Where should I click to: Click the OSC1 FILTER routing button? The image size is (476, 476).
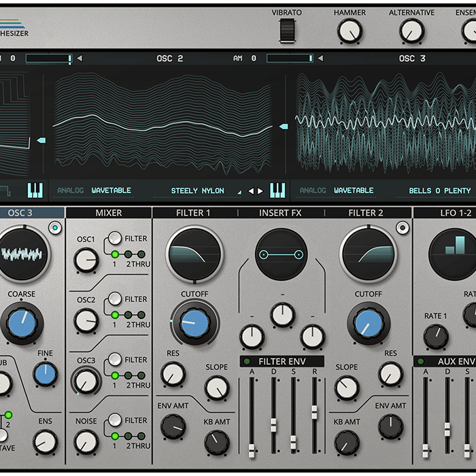(x=115, y=238)
